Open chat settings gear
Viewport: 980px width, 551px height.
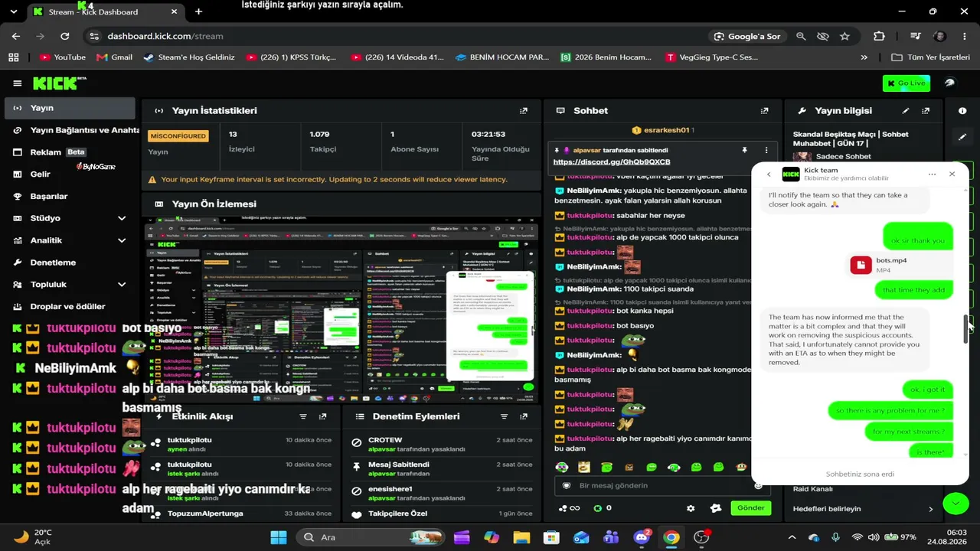coord(691,508)
